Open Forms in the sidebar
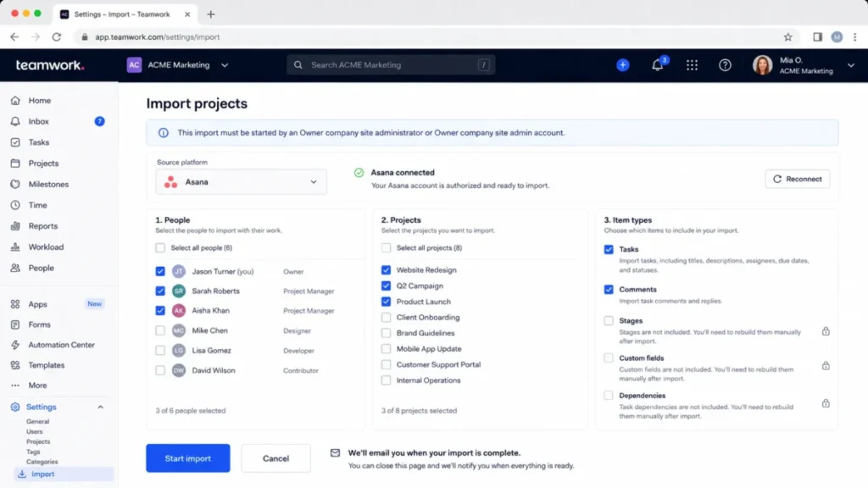 (39, 324)
